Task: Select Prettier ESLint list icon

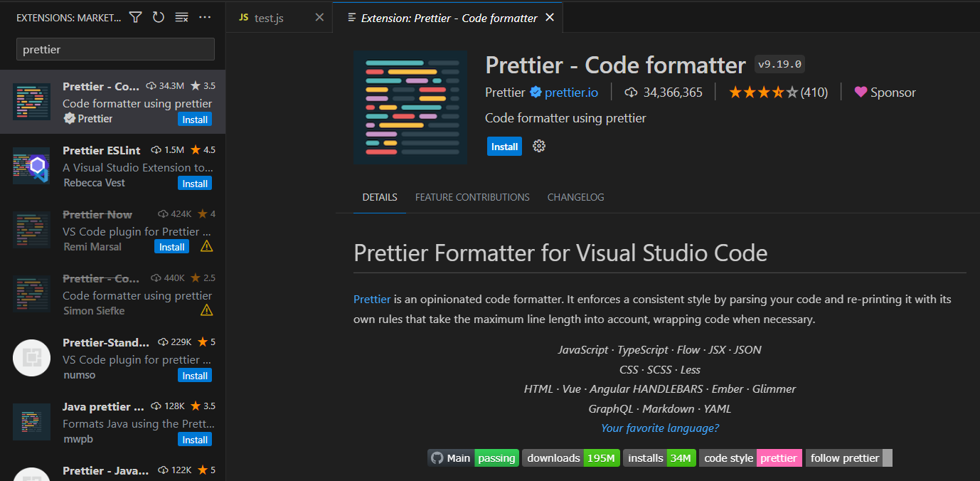Action: click(x=31, y=166)
